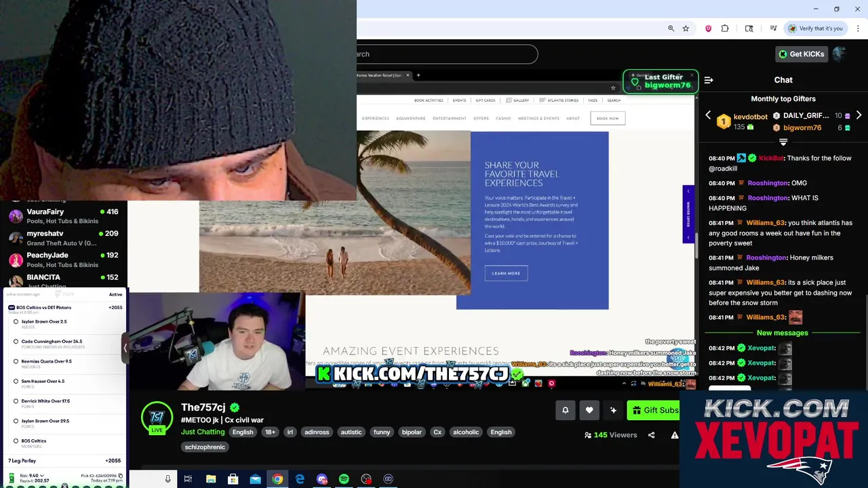The width and height of the screenshot is (868, 488).
Task: Open the AQUAVENTURE menu on the Atlantis site
Action: click(x=411, y=119)
